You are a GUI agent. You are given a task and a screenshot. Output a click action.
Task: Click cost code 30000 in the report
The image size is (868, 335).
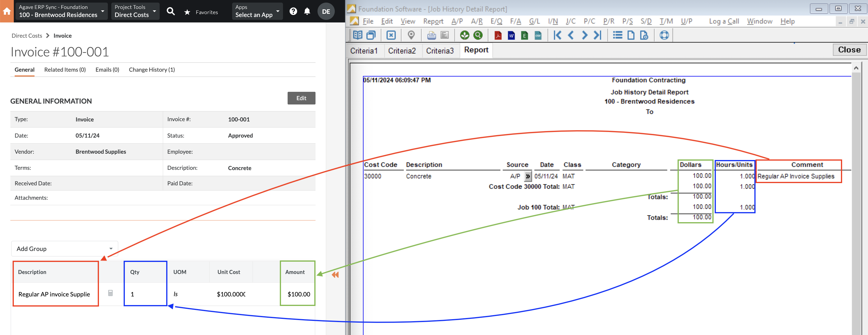click(x=372, y=176)
